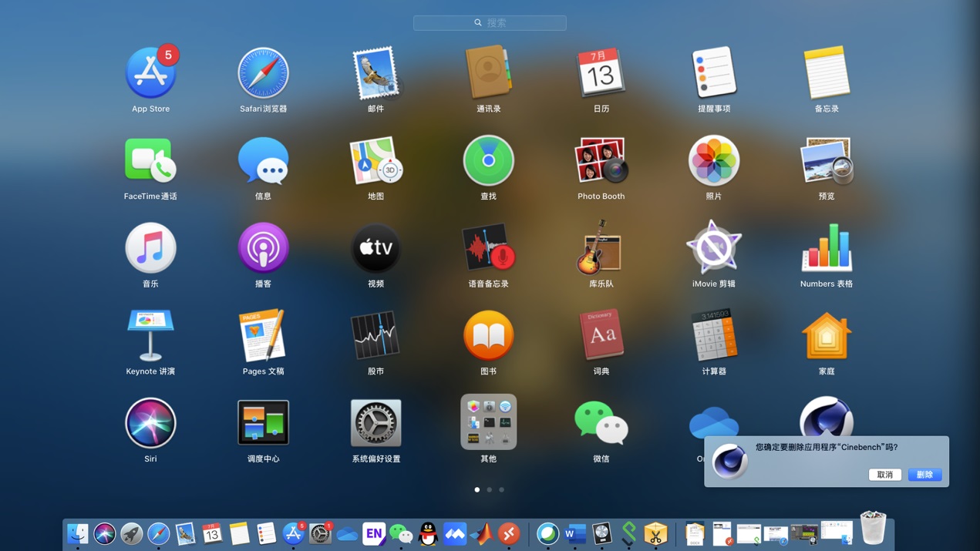The image size is (980, 551).
Task: Open yellow Notes icon in Dock
Action: tap(239, 533)
